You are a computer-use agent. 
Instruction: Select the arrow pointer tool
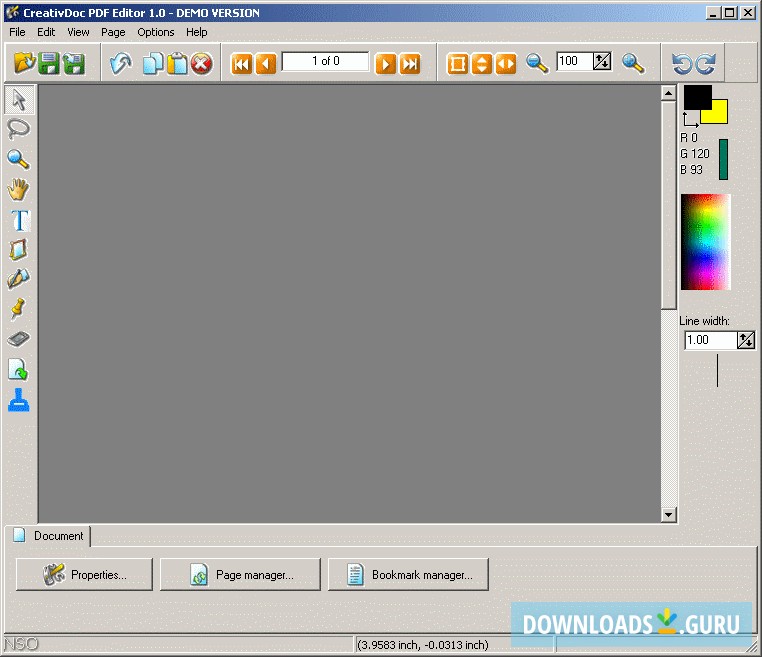click(x=19, y=100)
